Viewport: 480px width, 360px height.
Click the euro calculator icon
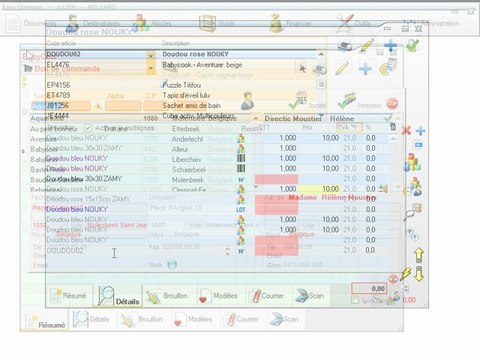[x=388, y=67]
